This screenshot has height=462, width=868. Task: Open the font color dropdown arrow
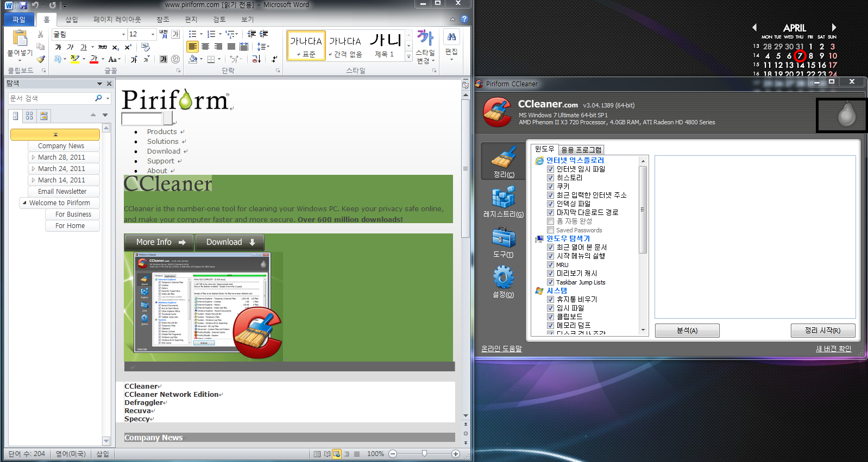pyautogui.click(x=102, y=59)
